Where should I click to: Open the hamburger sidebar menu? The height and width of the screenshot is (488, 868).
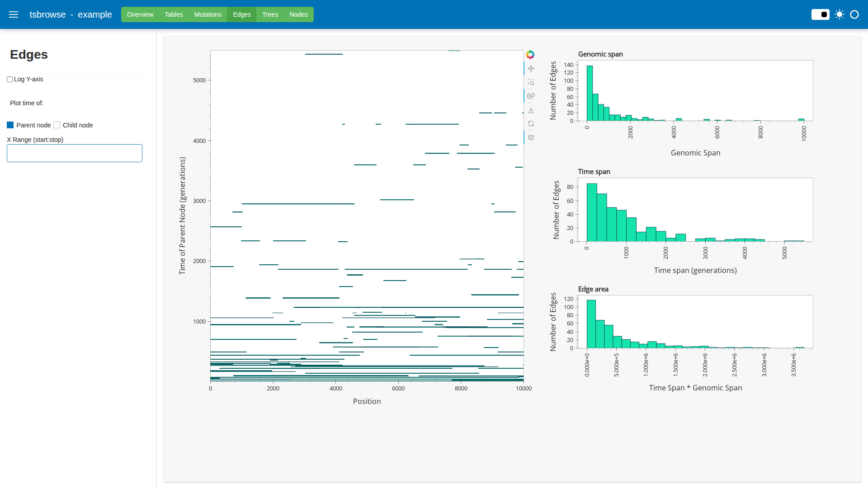(x=14, y=14)
